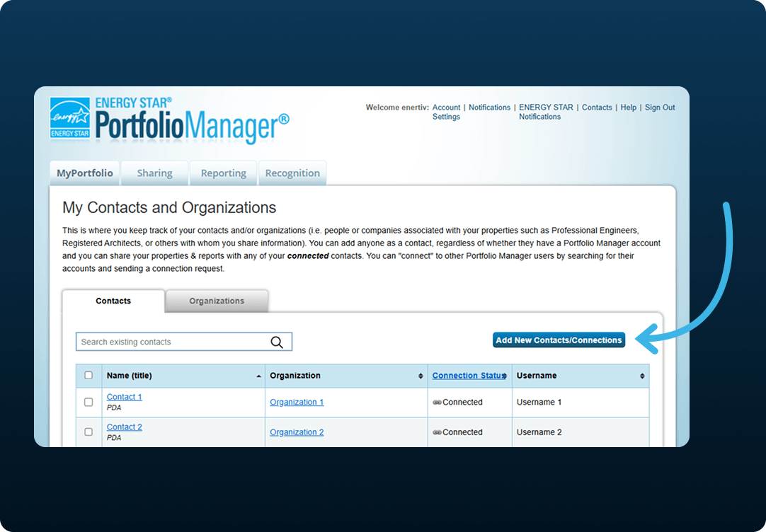Open the Organization 2 link
Viewport: 766px width, 532px height.
[x=297, y=432]
